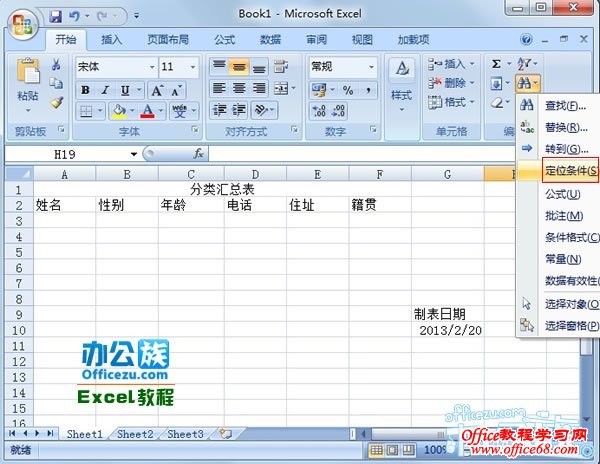Insert a new worksheet tab icon
Viewport: 600px width, 464px height.
[x=225, y=434]
